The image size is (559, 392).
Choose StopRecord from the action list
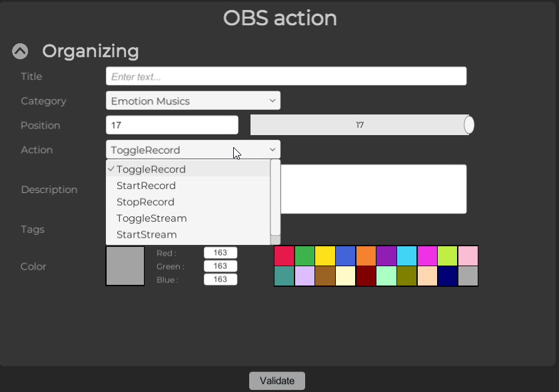click(x=189, y=202)
